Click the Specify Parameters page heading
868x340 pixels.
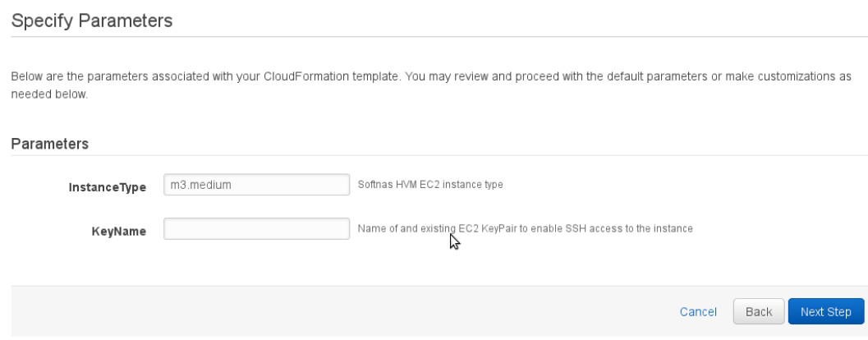click(x=92, y=21)
